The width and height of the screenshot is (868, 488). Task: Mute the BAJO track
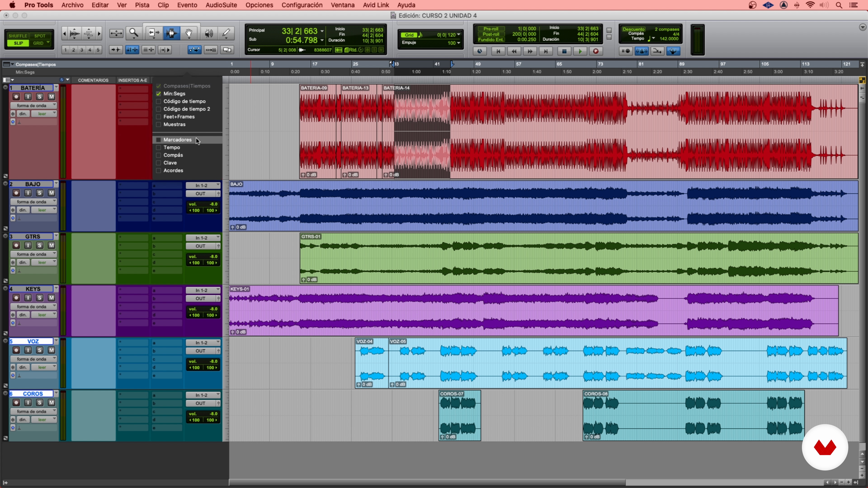pos(51,193)
